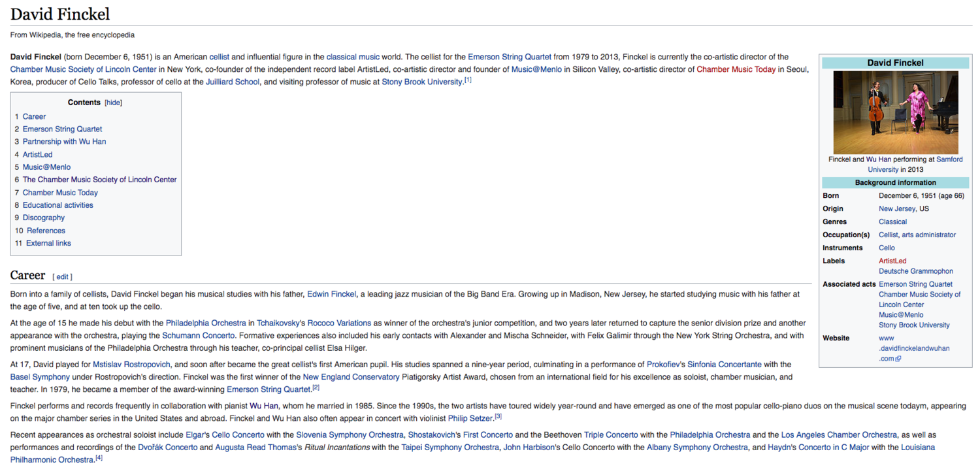Go to ArtistLed entry in Contents
Image resolution: width=980 pixels, height=475 pixels.
37,155
